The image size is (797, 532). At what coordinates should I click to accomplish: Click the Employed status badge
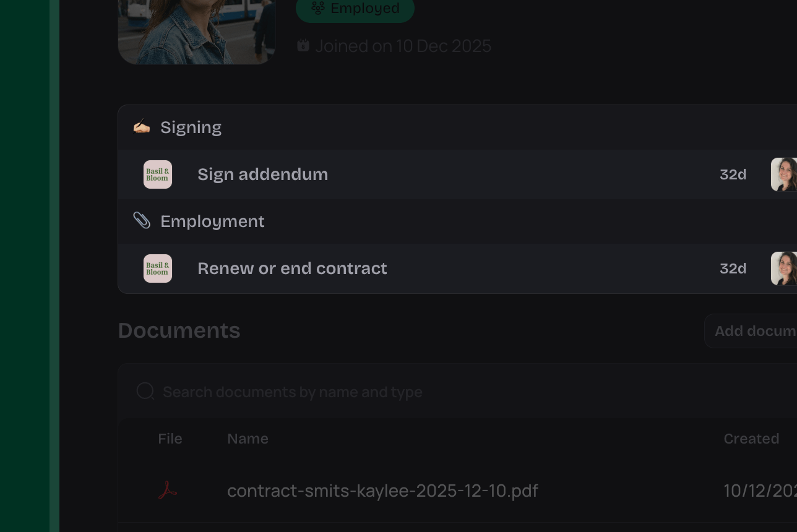[x=355, y=9]
